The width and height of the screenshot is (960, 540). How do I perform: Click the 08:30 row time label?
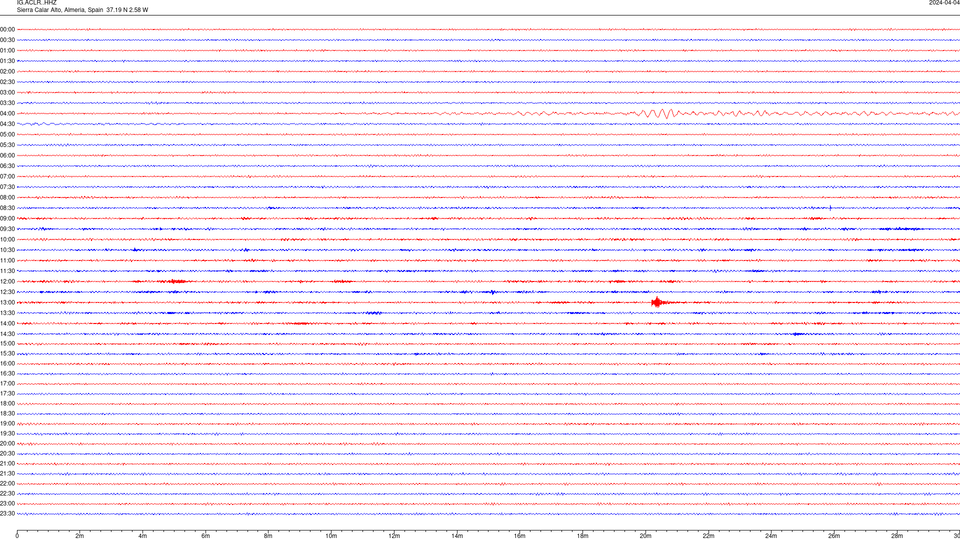[x=7, y=208]
